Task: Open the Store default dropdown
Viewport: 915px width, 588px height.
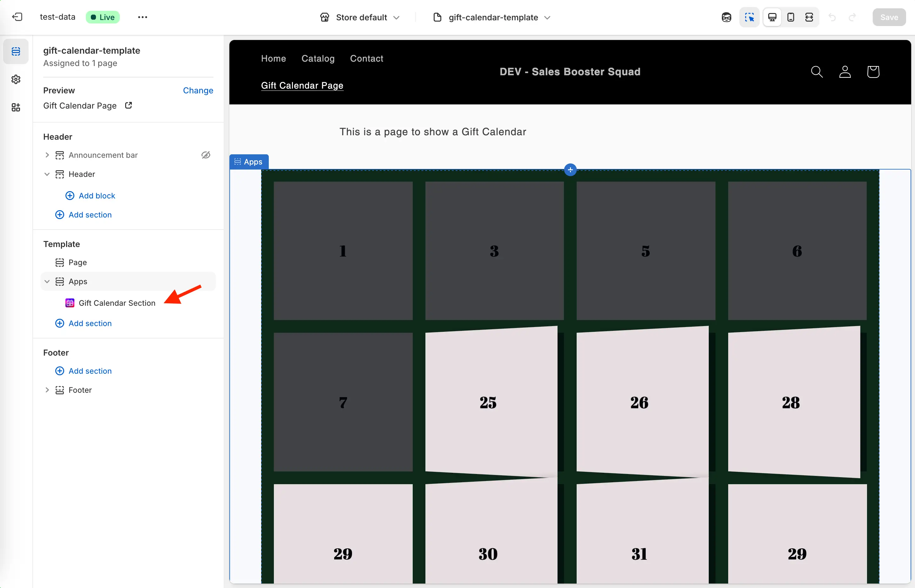Action: click(x=360, y=17)
